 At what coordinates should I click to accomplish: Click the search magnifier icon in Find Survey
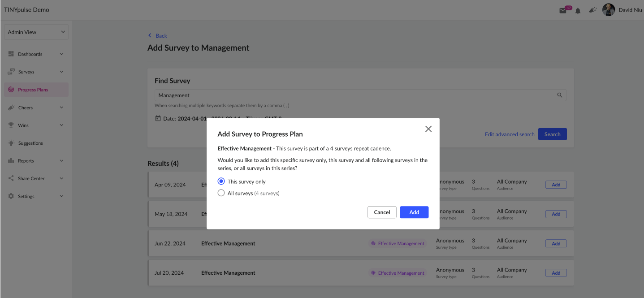point(559,95)
